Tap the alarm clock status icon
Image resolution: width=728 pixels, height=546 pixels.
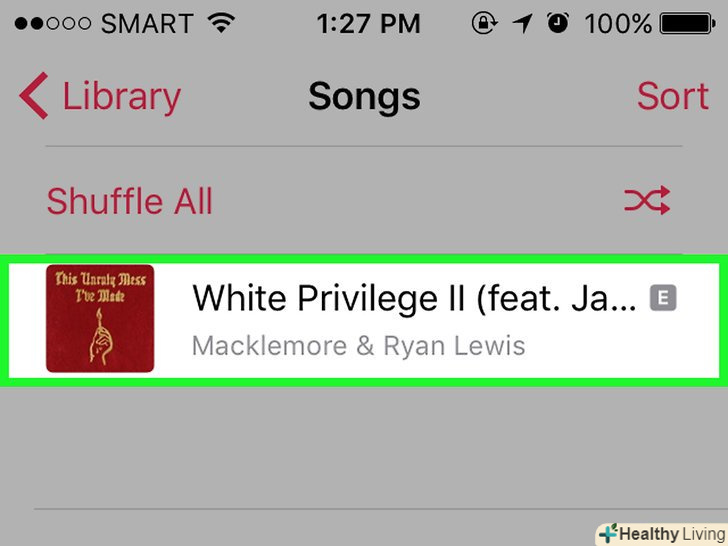[558, 23]
